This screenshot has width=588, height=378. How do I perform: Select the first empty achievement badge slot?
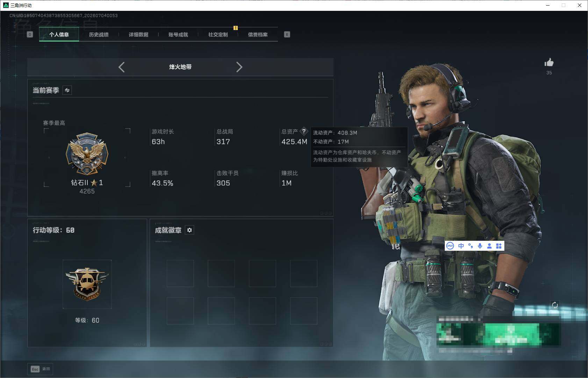pyautogui.click(x=180, y=274)
